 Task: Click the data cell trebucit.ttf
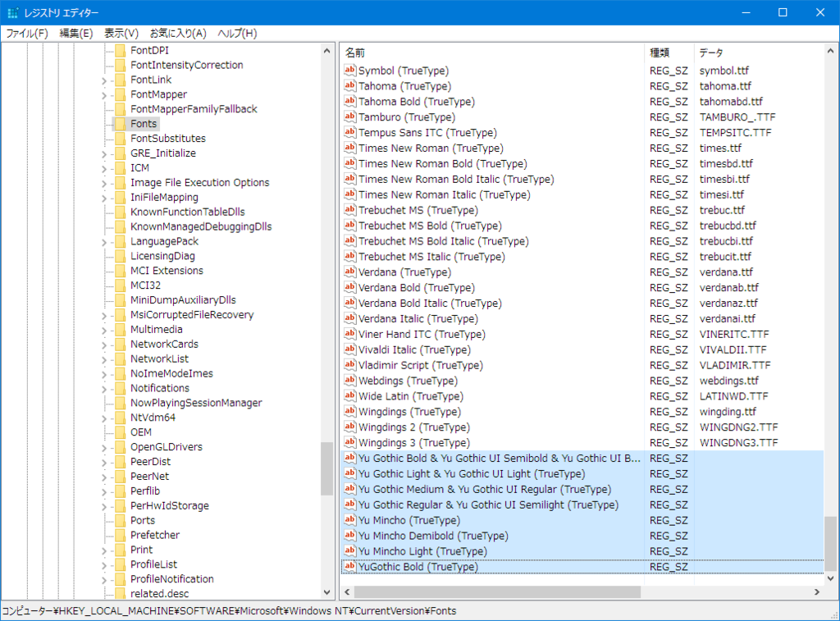725,257
